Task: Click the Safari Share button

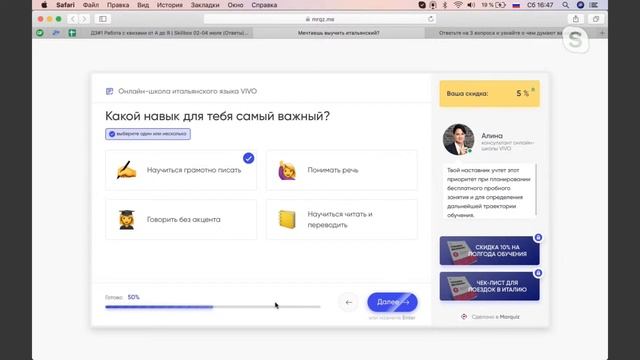Action: point(576,19)
